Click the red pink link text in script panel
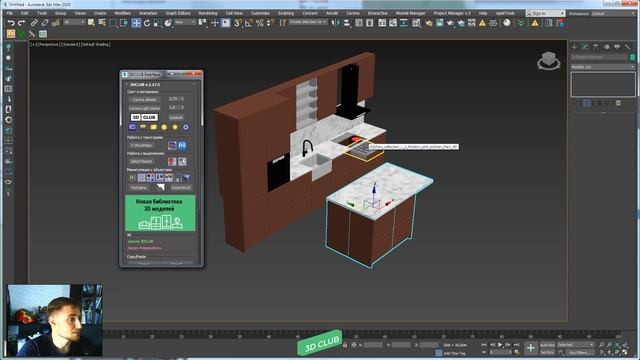This screenshot has width=640, height=360. tap(144, 248)
